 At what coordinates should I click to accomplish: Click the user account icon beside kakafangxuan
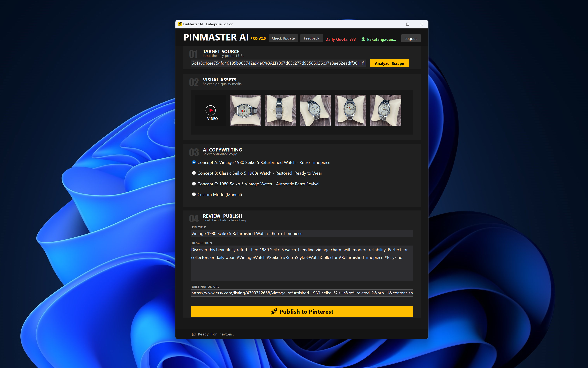click(363, 39)
